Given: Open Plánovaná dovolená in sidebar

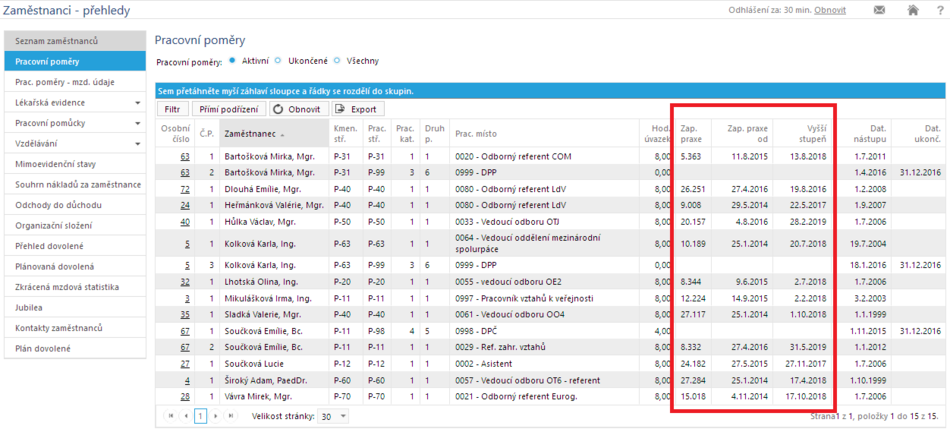Looking at the screenshot, I should click(x=75, y=267).
